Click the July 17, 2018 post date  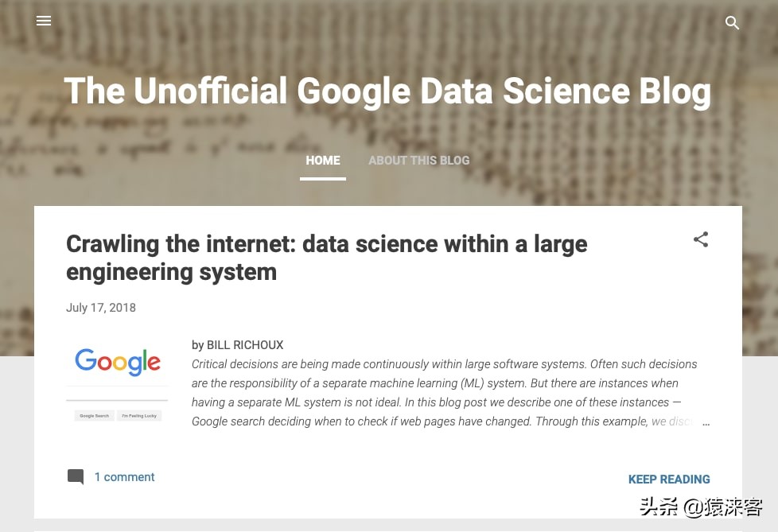(x=101, y=308)
